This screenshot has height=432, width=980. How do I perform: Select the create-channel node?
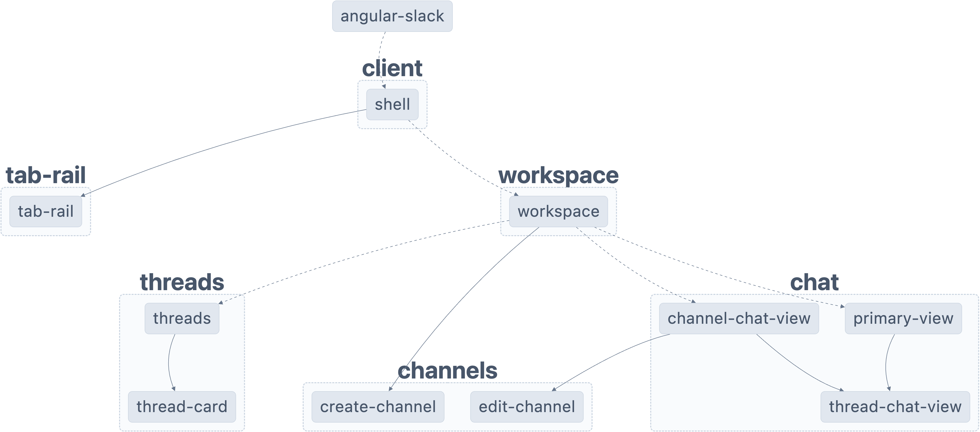point(378,407)
